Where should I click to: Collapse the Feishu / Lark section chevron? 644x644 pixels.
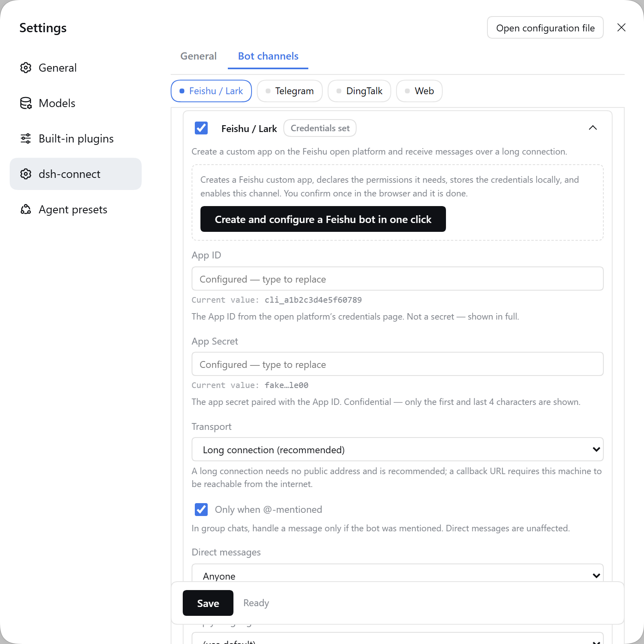(593, 128)
